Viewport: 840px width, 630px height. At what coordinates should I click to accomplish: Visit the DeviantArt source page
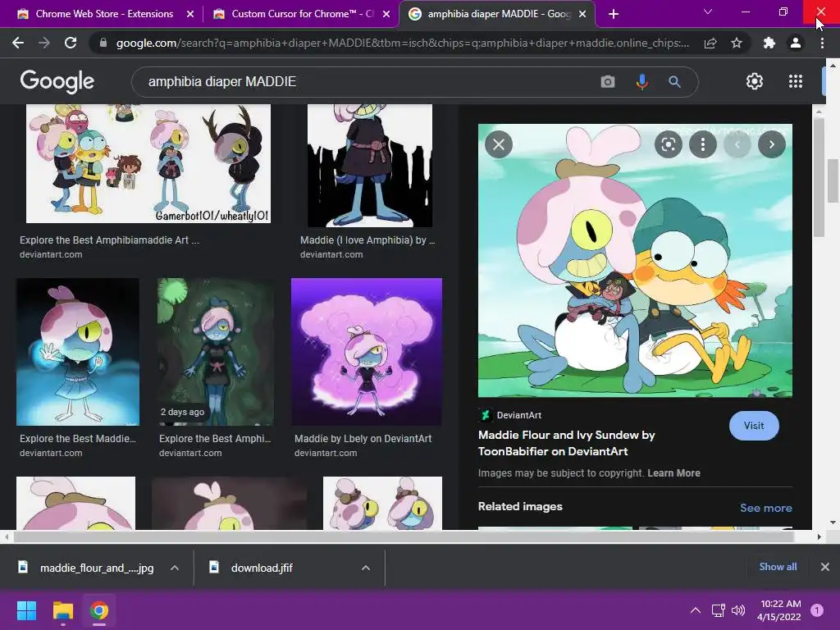[x=754, y=426]
